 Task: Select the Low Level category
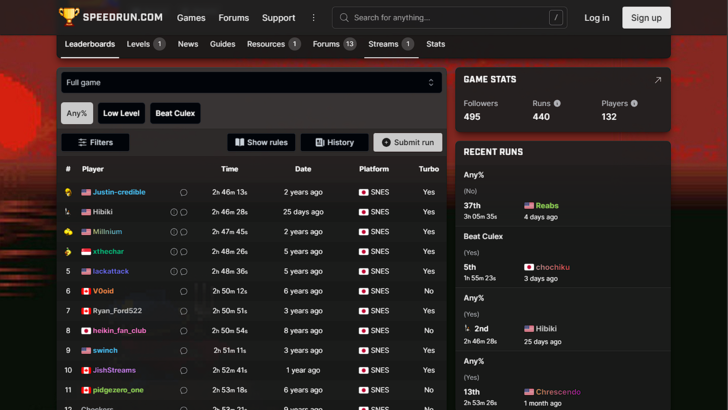122,113
